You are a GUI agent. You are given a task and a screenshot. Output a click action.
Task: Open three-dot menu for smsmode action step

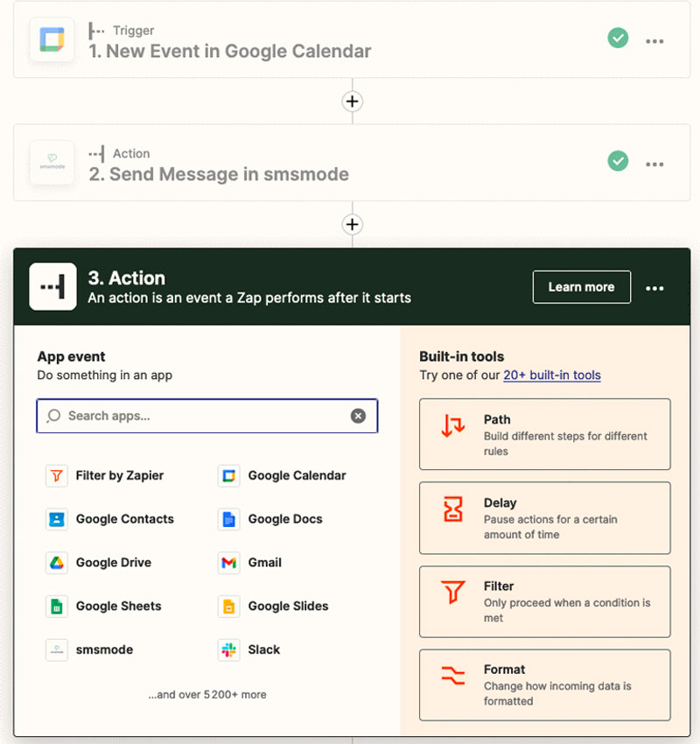pos(654,165)
